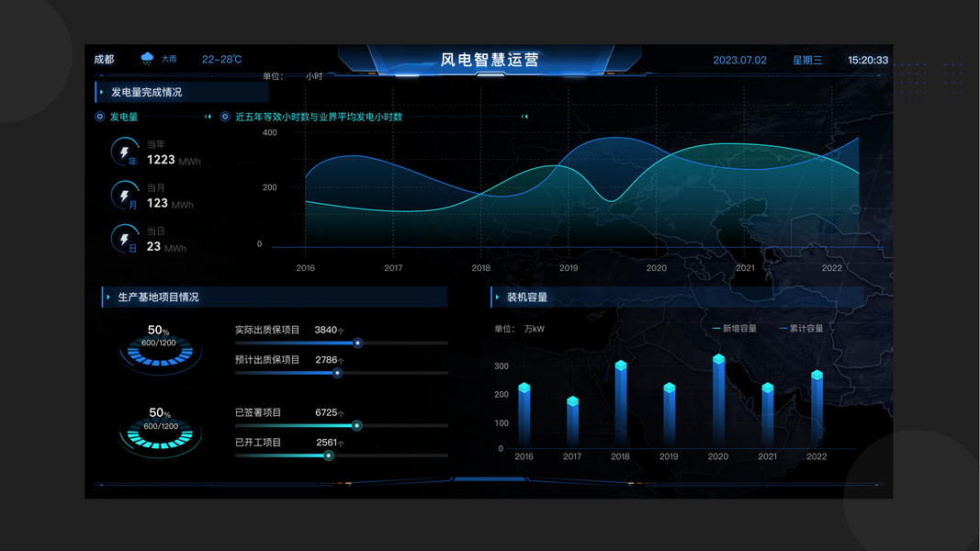The height and width of the screenshot is (551, 980).
Task: Click the 2016 capacity bar
Action: pyautogui.click(x=524, y=415)
